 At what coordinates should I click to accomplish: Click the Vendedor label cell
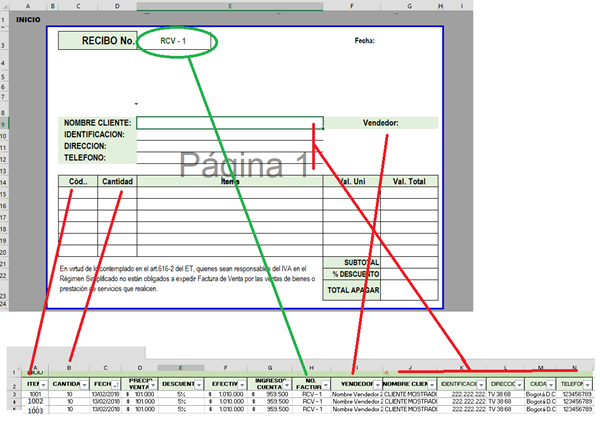[x=380, y=124]
